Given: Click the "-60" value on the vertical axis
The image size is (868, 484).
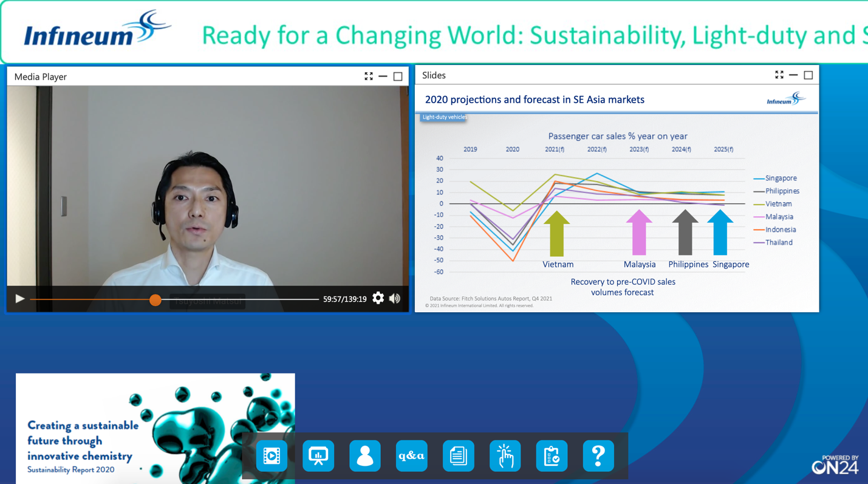Looking at the screenshot, I should [x=438, y=272].
